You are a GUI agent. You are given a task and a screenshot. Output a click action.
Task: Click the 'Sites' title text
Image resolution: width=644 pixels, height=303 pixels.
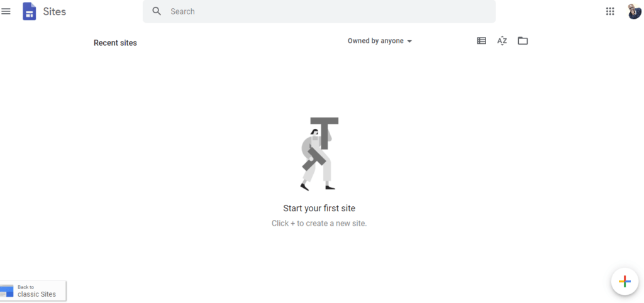(x=55, y=11)
